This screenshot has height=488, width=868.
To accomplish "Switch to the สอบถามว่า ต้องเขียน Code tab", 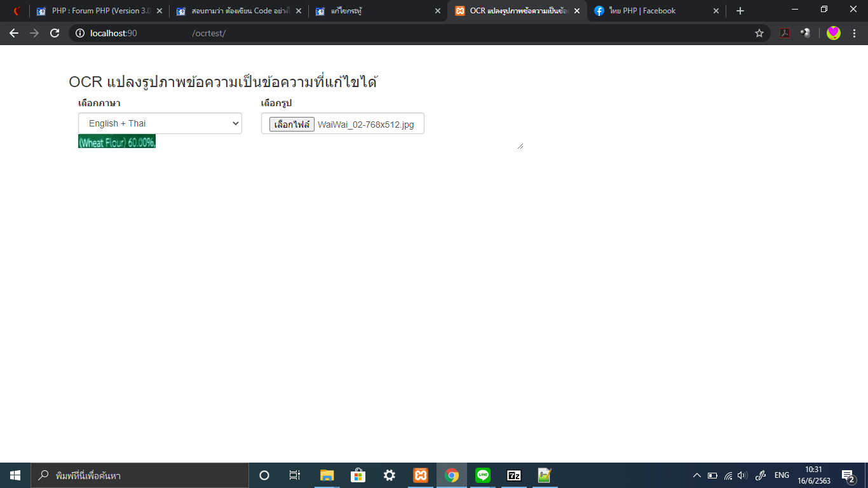I will pyautogui.click(x=239, y=11).
